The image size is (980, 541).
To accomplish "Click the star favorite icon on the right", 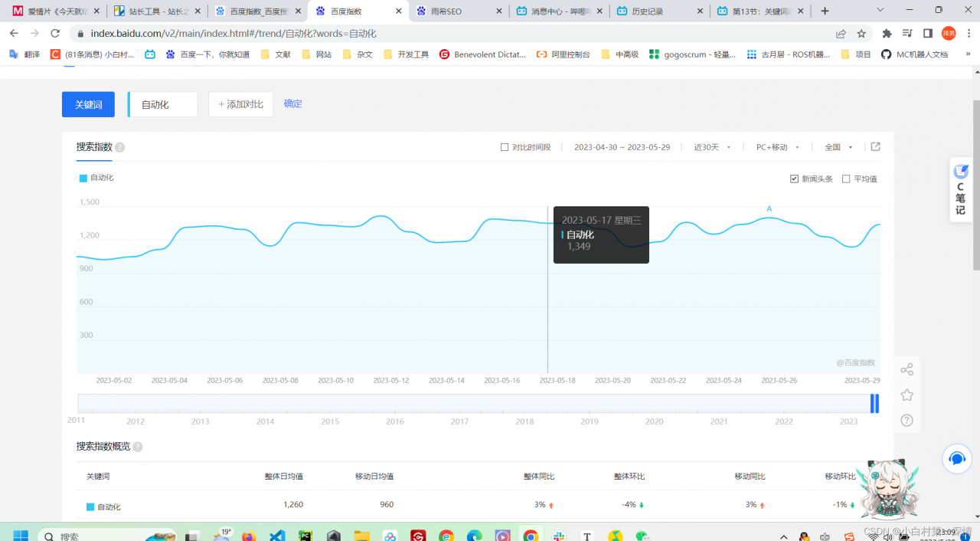I will 906,394.
